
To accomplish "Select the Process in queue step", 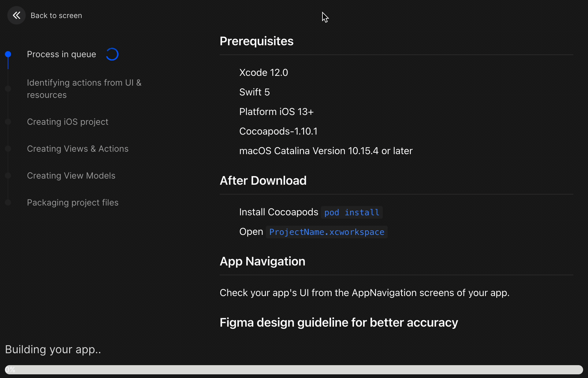I will (61, 54).
